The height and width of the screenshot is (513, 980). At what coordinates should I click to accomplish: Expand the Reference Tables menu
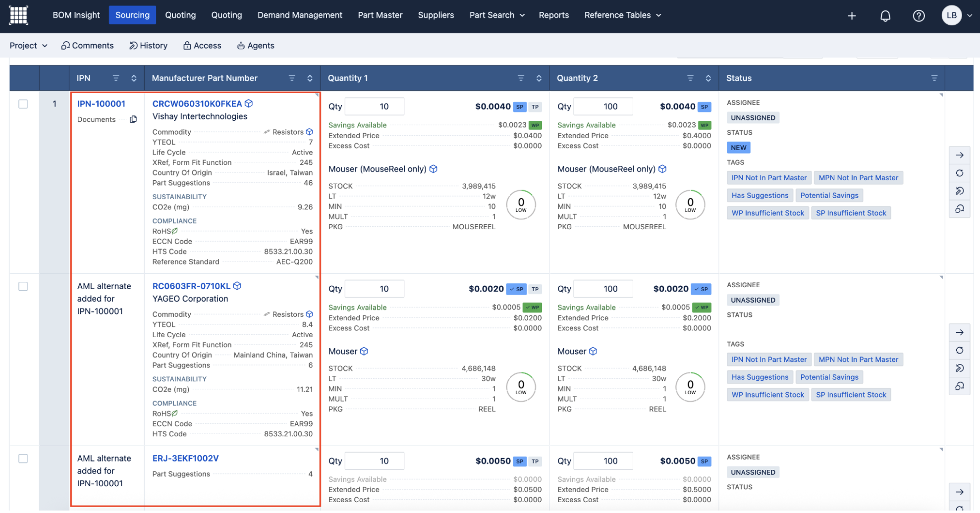(x=622, y=15)
